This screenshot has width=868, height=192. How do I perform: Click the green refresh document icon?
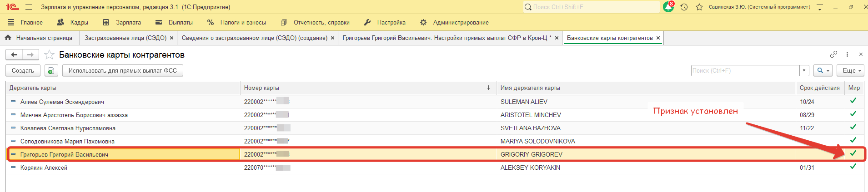click(51, 70)
